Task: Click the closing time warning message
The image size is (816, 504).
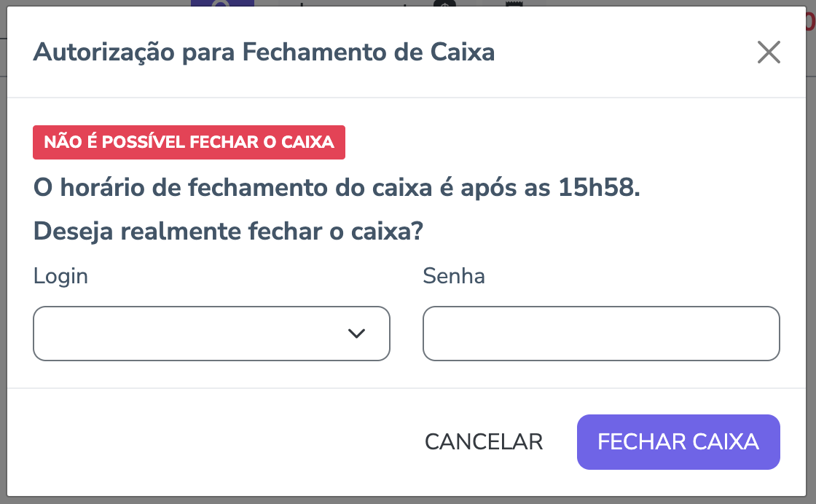Action: (x=291, y=188)
